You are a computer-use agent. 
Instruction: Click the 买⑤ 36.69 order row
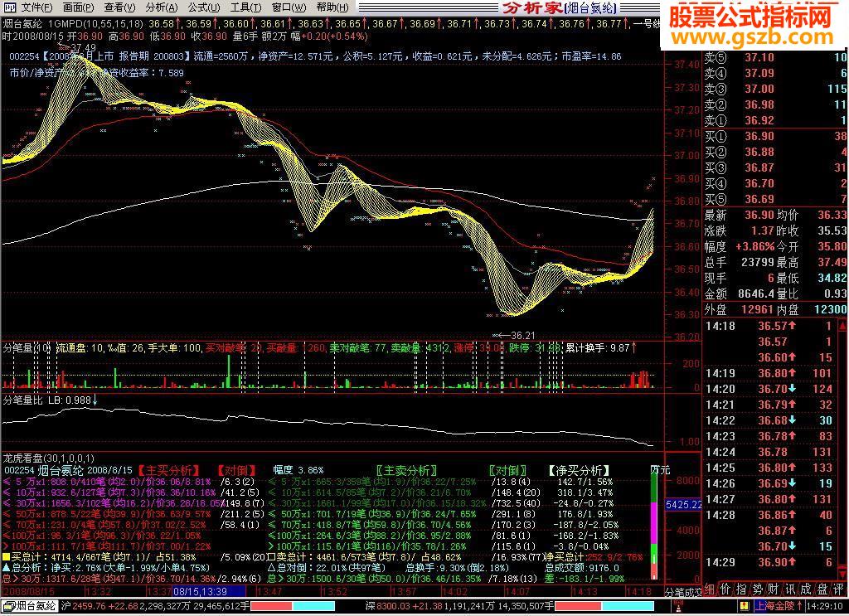(x=775, y=199)
